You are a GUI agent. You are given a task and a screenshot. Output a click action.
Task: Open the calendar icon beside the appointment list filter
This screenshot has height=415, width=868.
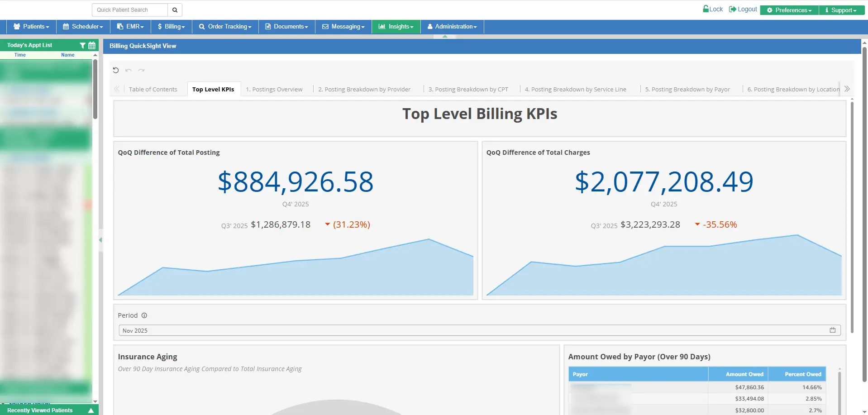click(91, 45)
